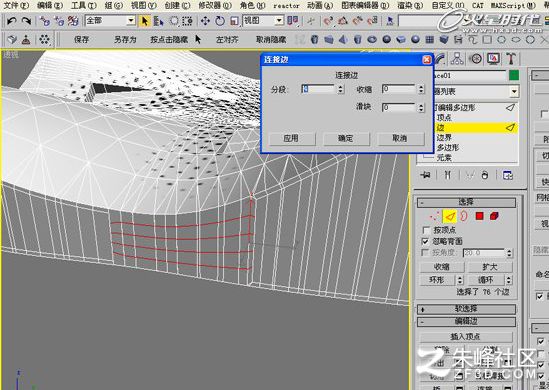Open the Utilities hammer panel tab

pyautogui.click(x=511, y=59)
